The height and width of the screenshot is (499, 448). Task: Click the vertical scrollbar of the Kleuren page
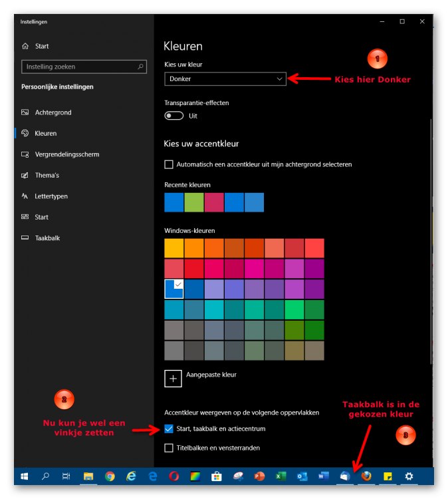click(431, 242)
